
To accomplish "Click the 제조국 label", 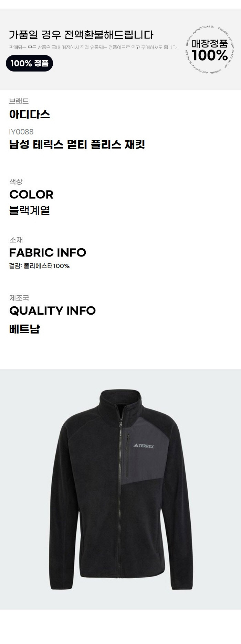I will pos(19,298).
